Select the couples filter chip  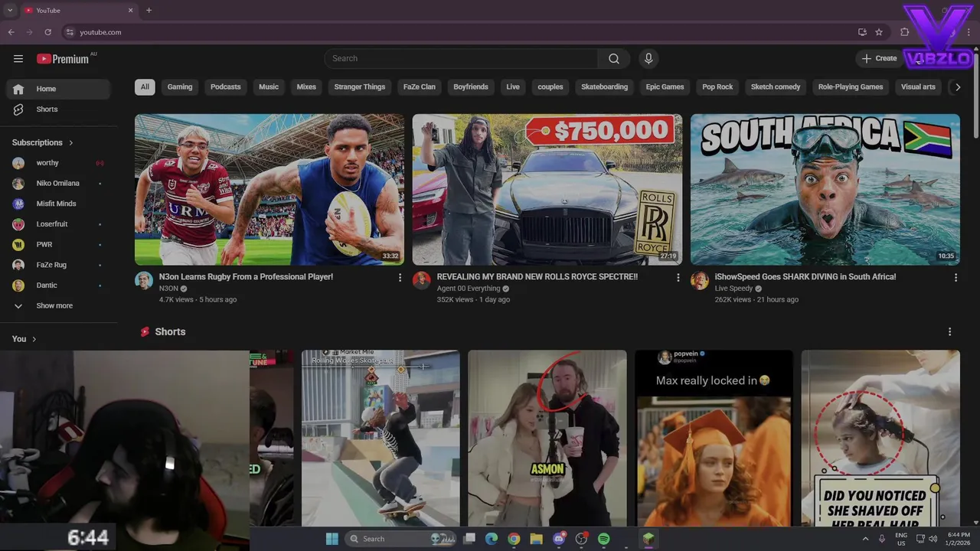click(550, 87)
